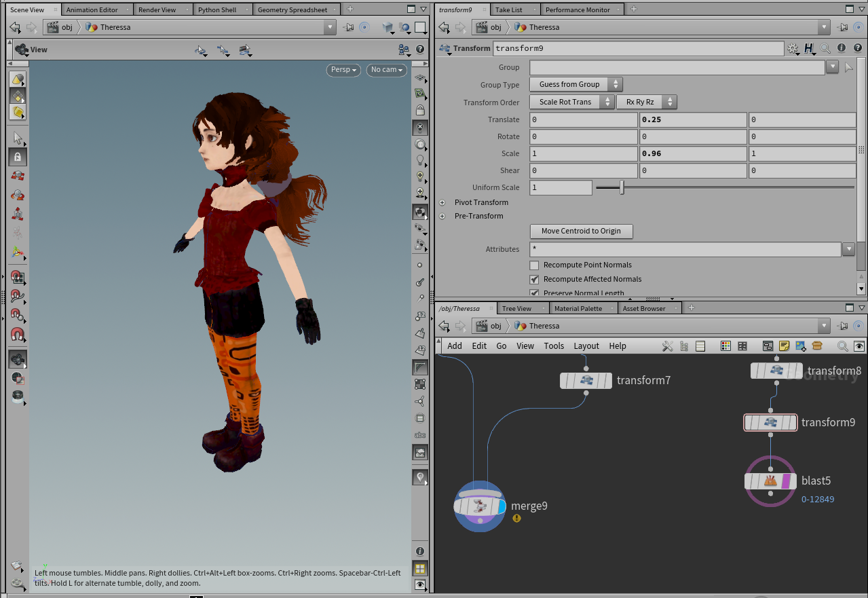This screenshot has width=868, height=598.
Task: Click the back arrow in Scene View path bar
Action: 15,27
